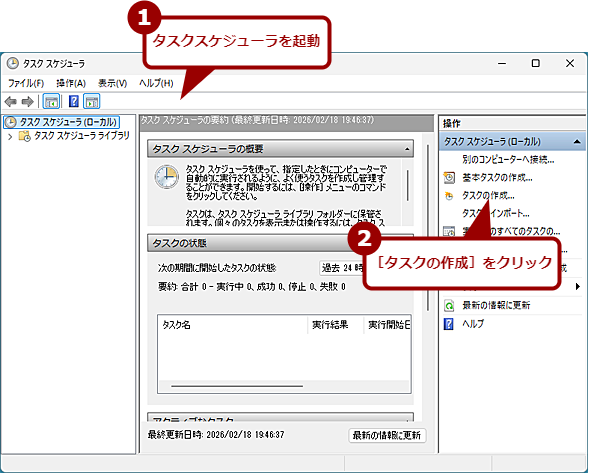Image resolution: width=589 pixels, height=474 pixels.
Task: Click the library folder icon in the tree
Action: point(24,136)
